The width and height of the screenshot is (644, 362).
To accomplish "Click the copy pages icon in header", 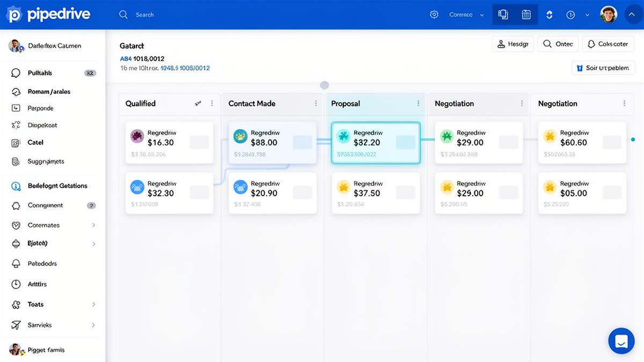I will [x=503, y=14].
